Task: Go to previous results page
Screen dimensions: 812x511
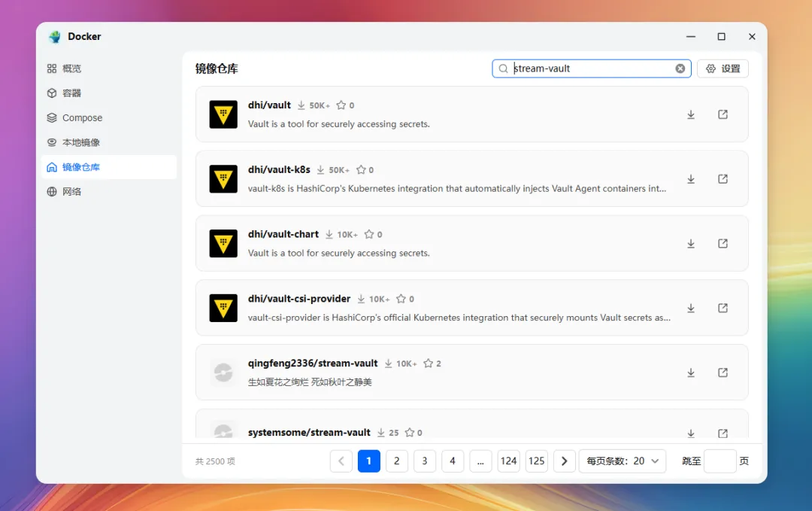Action: click(341, 461)
